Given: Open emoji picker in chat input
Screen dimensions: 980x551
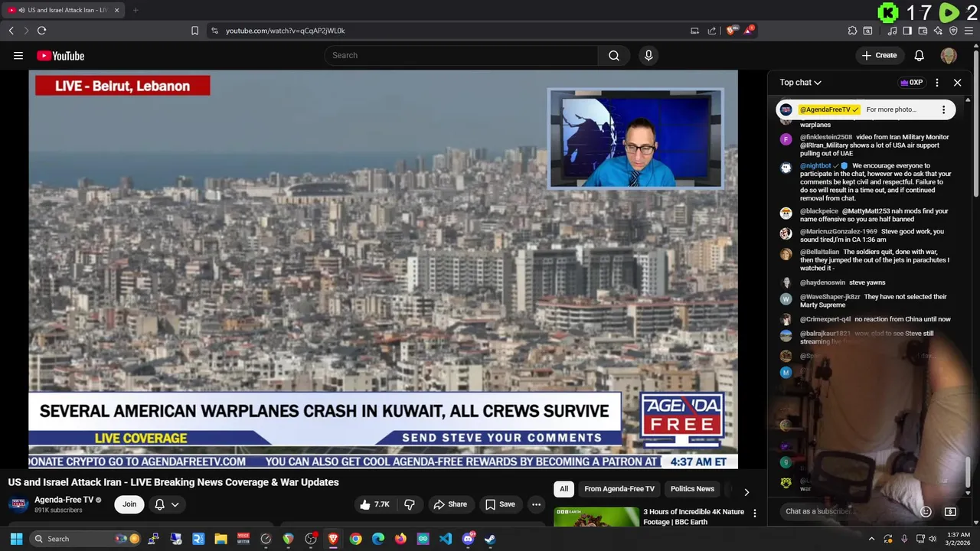Looking at the screenshot, I should tap(926, 511).
